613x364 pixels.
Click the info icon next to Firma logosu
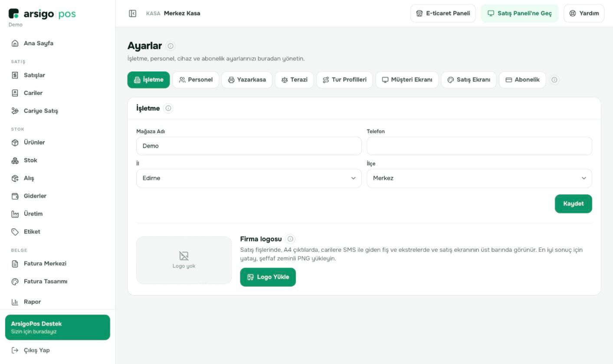click(x=291, y=239)
